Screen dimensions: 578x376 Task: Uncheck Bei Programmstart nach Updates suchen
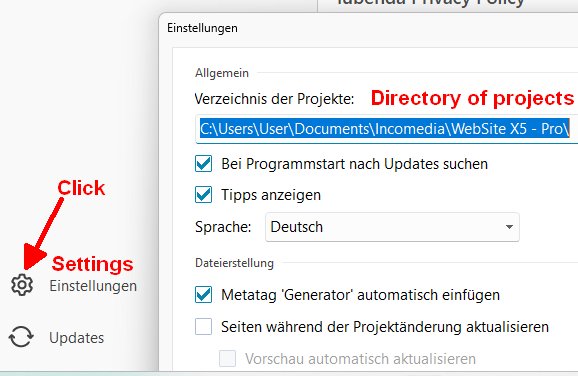click(x=203, y=164)
